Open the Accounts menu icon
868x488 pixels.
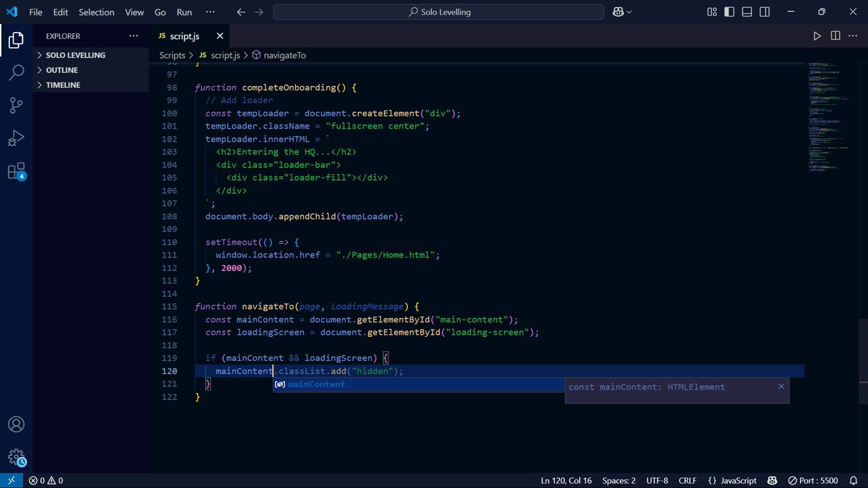coord(16,424)
